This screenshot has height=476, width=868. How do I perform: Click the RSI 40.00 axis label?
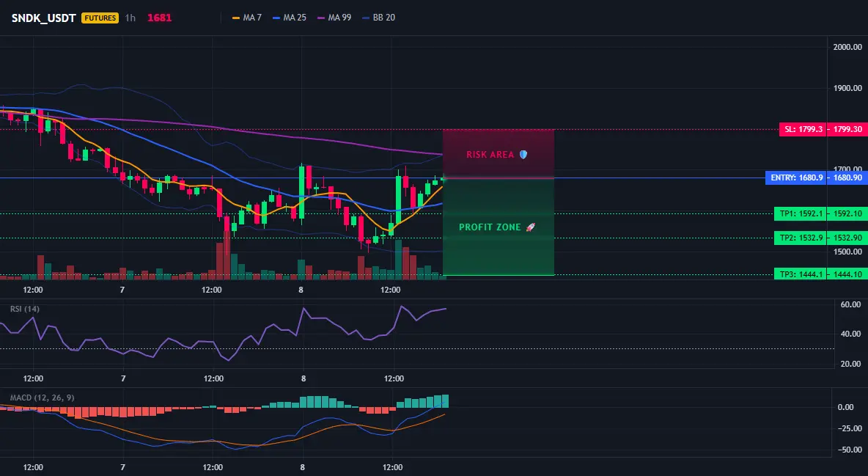coord(851,334)
